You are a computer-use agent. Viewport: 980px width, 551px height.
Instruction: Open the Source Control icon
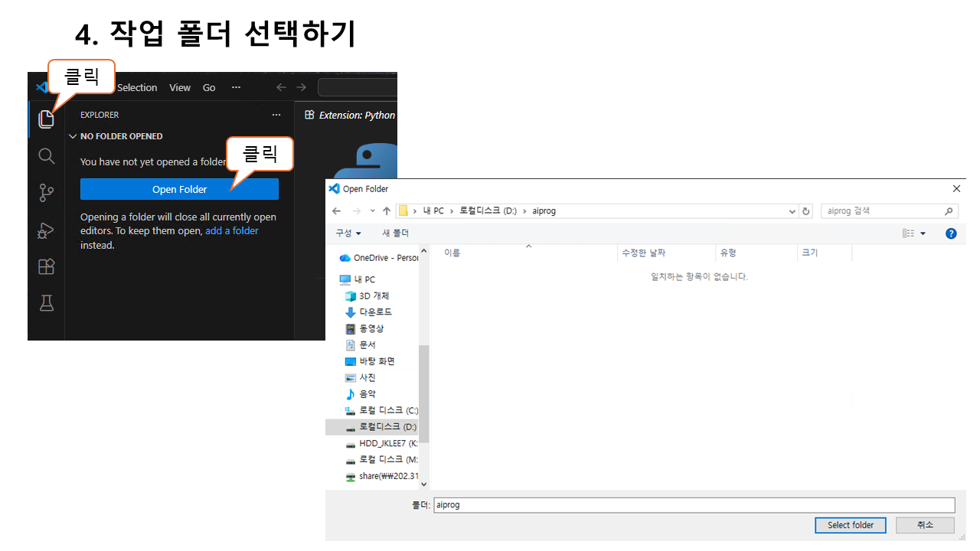coord(47,193)
